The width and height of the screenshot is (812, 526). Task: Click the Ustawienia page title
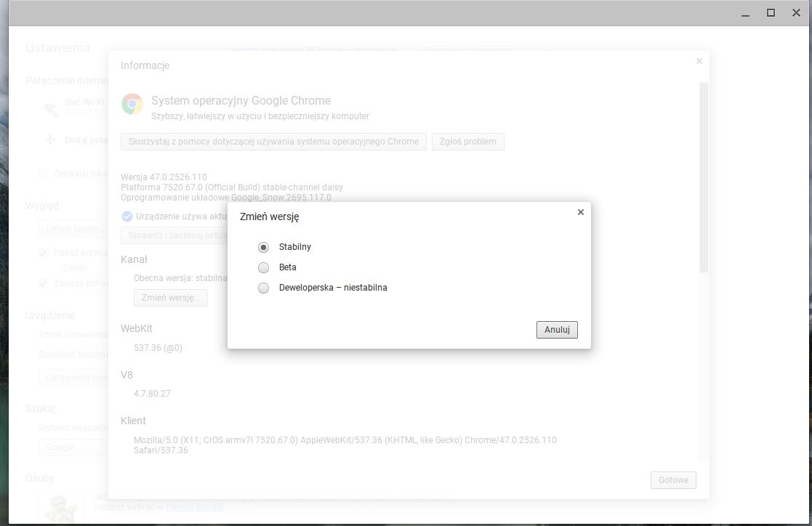pos(57,48)
